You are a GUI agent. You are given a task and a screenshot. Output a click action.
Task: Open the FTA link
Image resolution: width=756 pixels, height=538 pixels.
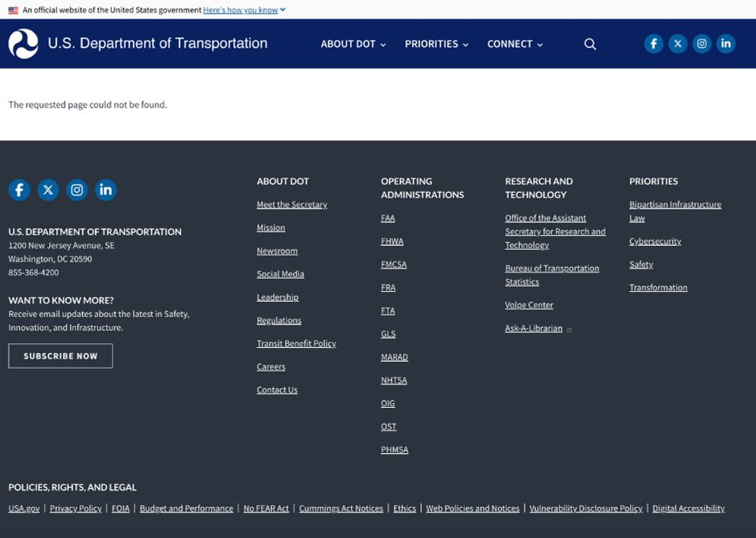coord(388,311)
